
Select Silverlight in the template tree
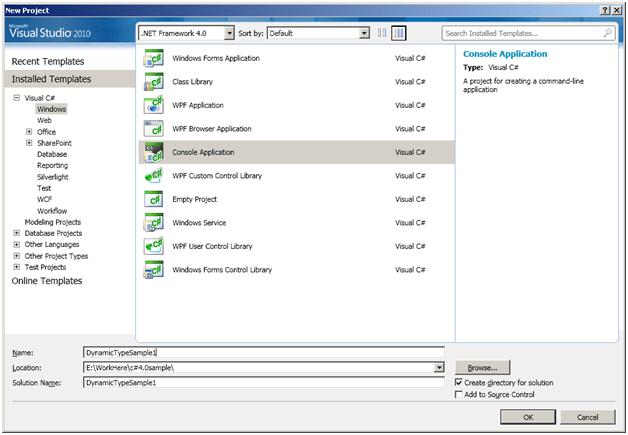pos(55,177)
